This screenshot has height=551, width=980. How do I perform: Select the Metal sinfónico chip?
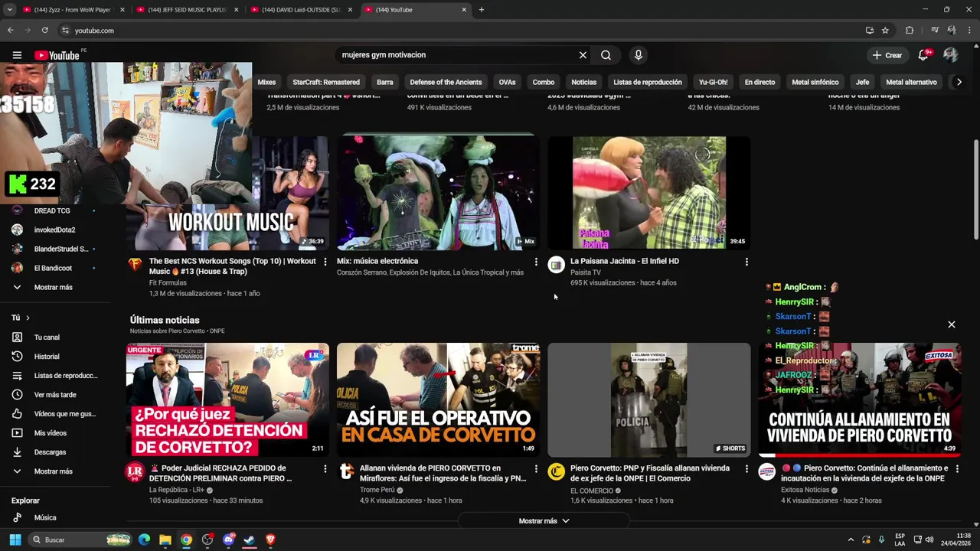point(815,82)
